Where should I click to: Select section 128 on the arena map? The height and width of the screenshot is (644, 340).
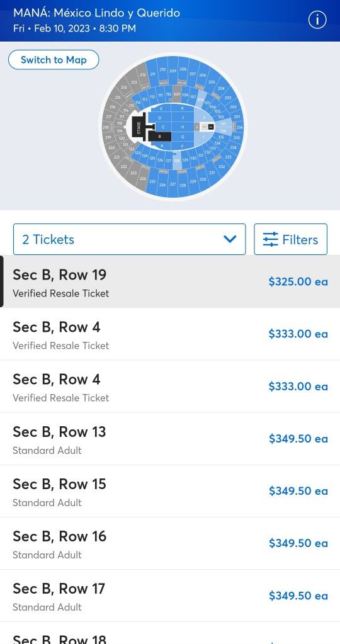176,161
